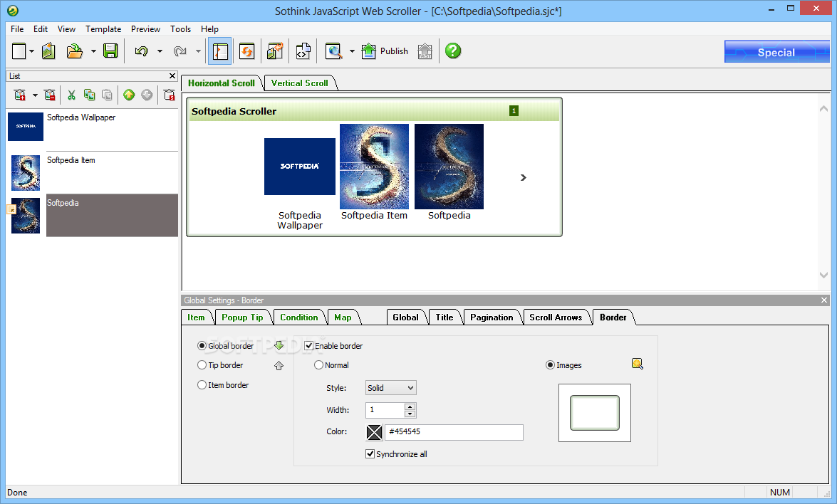Move selected list item down
Viewport: 837px width, 504px height.
coord(147,95)
